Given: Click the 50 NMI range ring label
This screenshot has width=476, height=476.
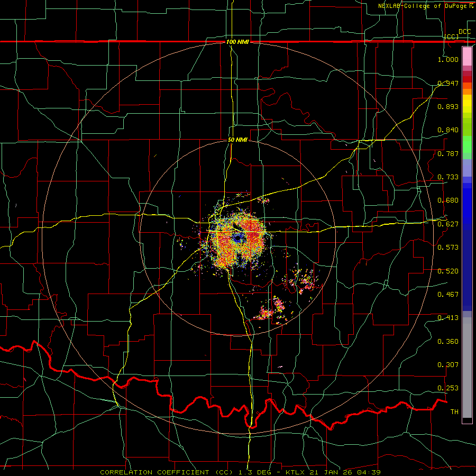Looking at the screenshot, I should click(237, 140).
